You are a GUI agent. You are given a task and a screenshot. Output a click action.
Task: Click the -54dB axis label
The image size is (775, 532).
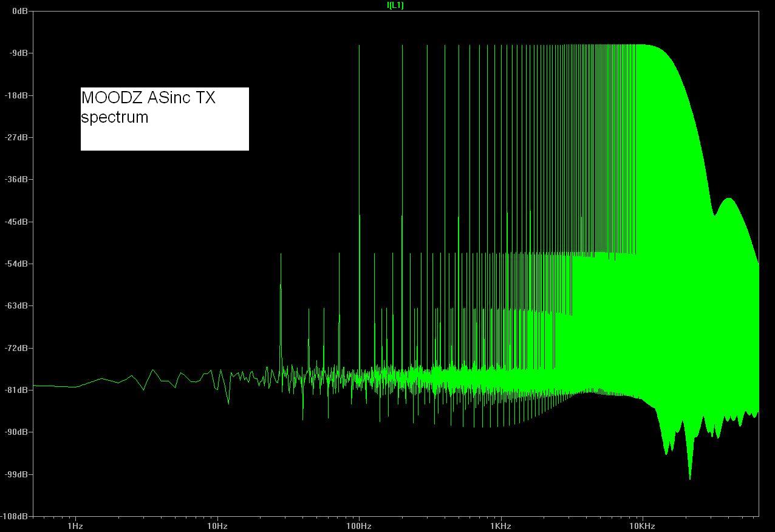[x=16, y=264]
